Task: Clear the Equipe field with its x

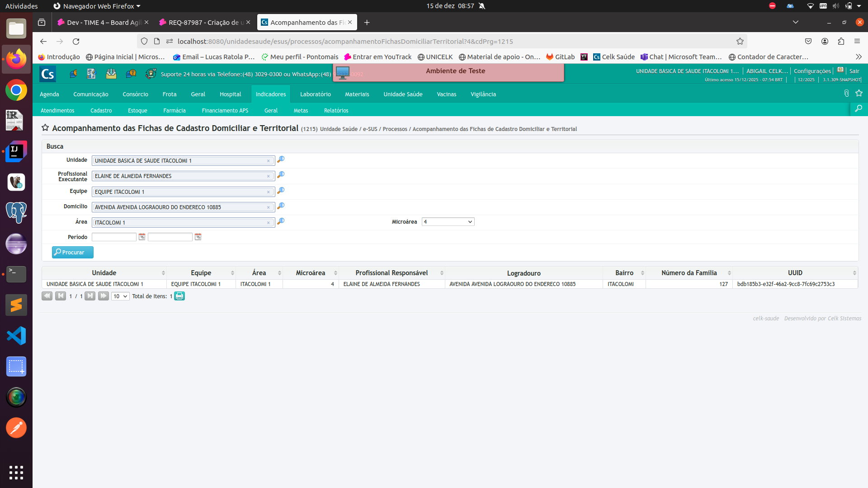Action: pyautogui.click(x=268, y=192)
